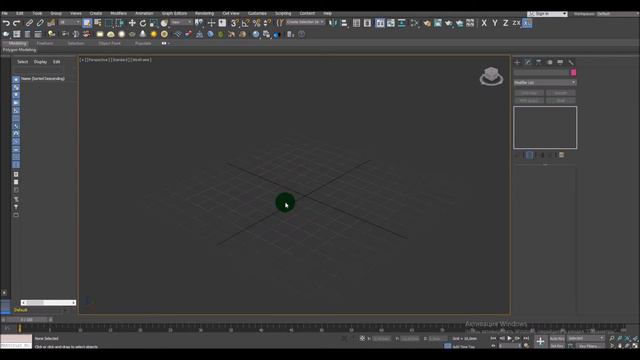
Task: Click the time slider at frame zero
Action: click(x=20, y=328)
